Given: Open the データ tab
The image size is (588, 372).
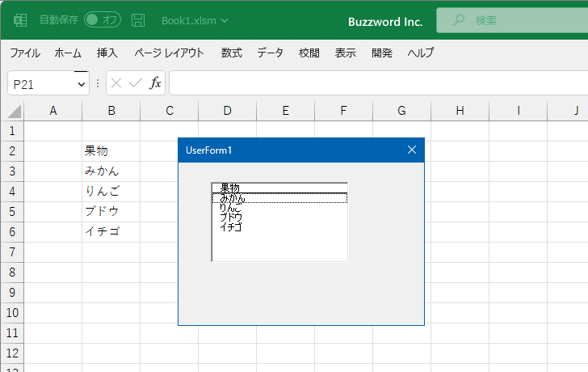Looking at the screenshot, I should tap(270, 53).
